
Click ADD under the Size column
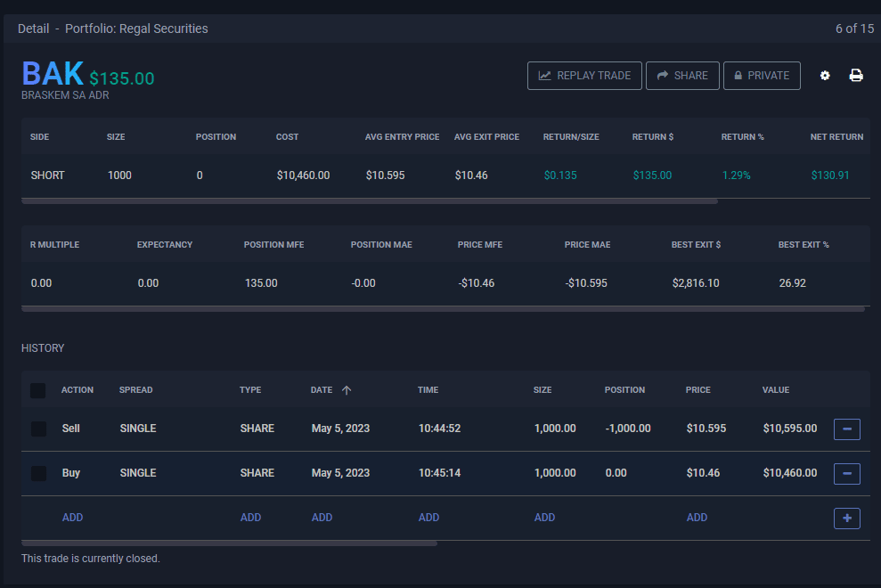point(544,518)
